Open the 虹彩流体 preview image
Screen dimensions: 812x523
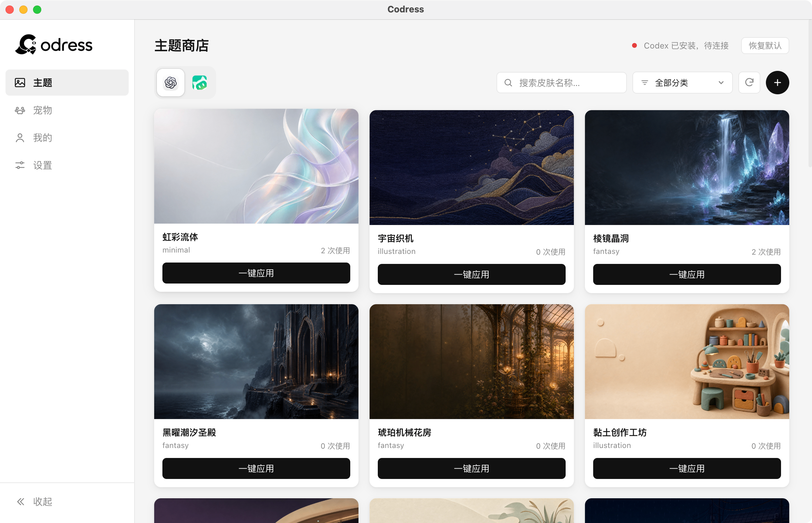point(256,166)
